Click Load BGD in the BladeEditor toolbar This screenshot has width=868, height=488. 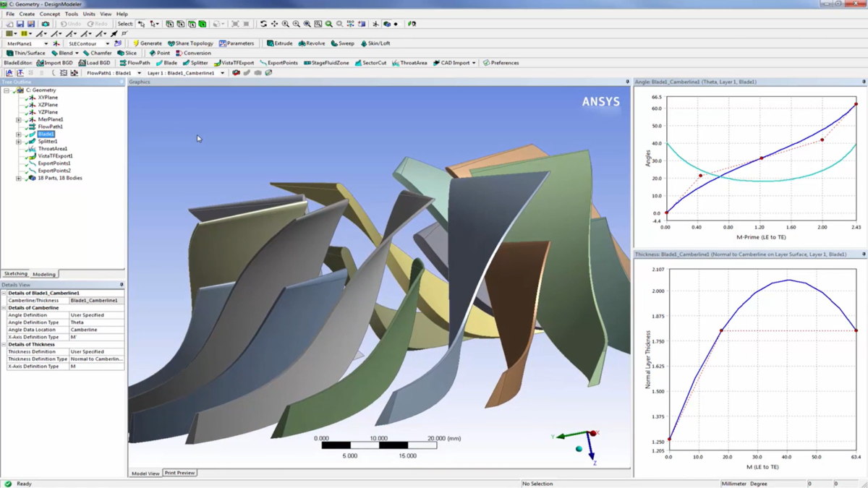(x=95, y=63)
